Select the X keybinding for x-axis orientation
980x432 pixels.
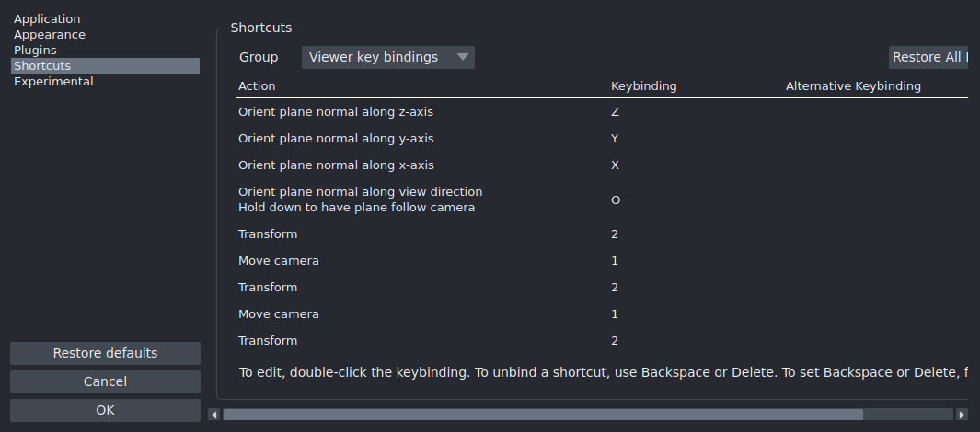pos(615,165)
